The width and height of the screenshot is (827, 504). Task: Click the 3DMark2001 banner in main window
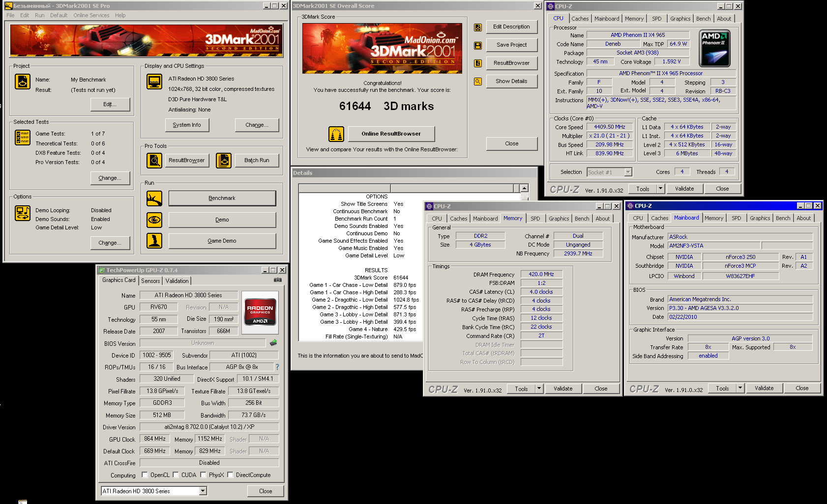tap(147, 41)
